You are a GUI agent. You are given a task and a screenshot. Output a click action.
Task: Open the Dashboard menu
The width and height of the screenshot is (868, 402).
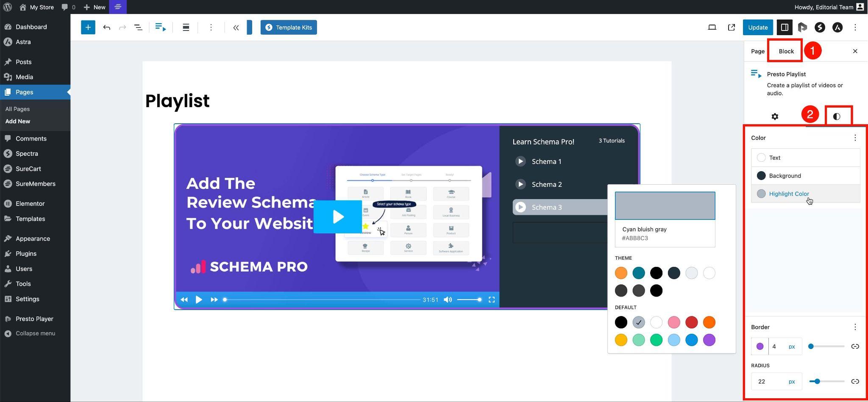tap(35, 27)
